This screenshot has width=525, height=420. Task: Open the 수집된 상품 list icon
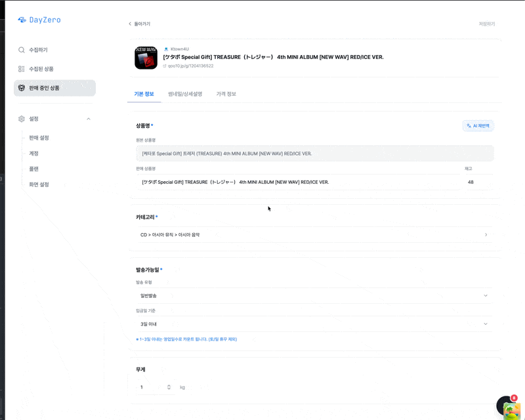click(22, 69)
